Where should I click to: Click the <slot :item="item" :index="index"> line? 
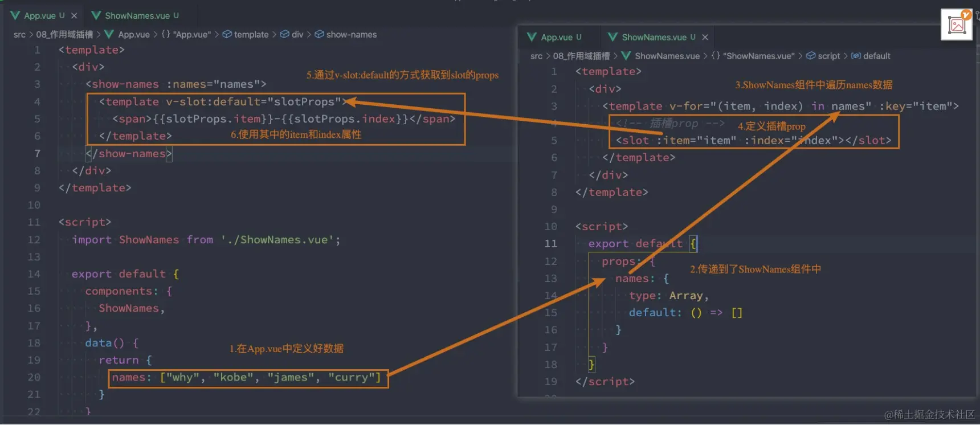[753, 141]
